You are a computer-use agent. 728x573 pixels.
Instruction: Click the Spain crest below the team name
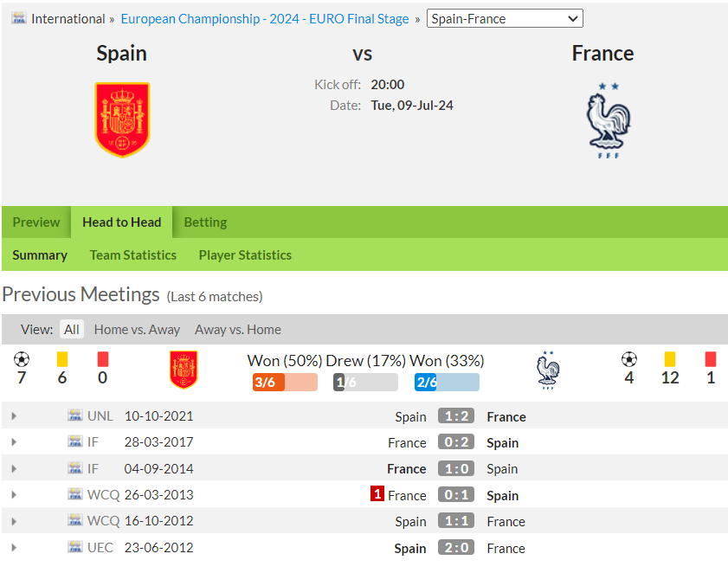click(122, 119)
